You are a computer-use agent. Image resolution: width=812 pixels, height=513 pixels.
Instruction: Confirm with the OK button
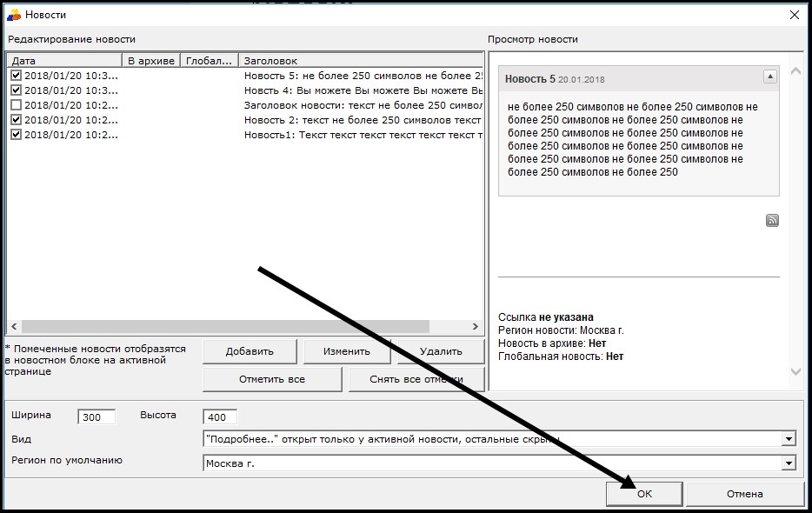(x=644, y=494)
